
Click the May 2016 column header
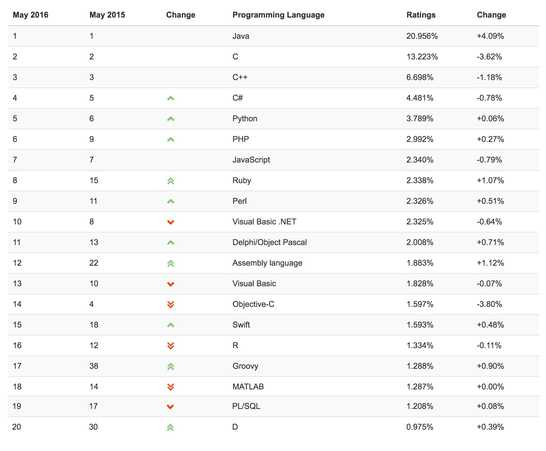(30, 15)
